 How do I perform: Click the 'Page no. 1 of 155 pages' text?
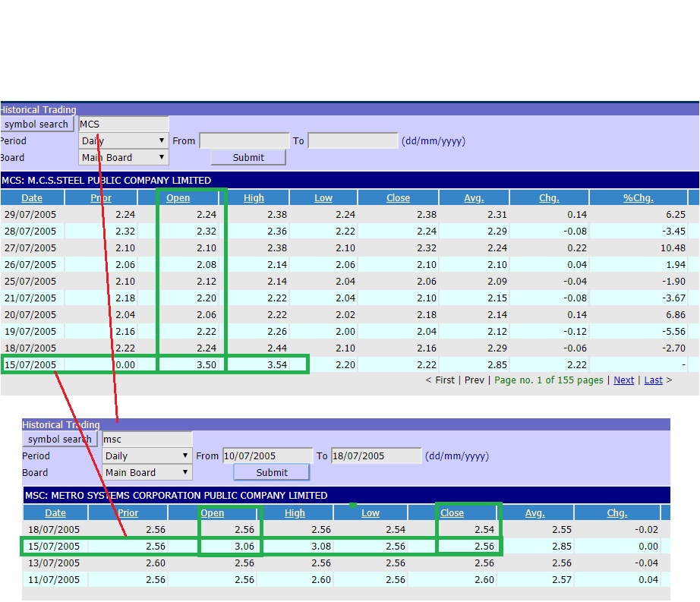[549, 380]
